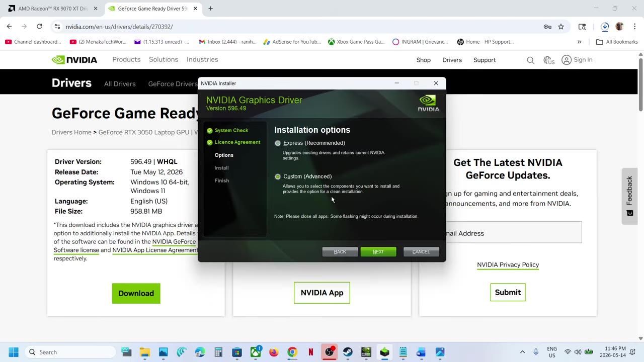Go to Shop in NVIDIA header

pyautogui.click(x=423, y=60)
